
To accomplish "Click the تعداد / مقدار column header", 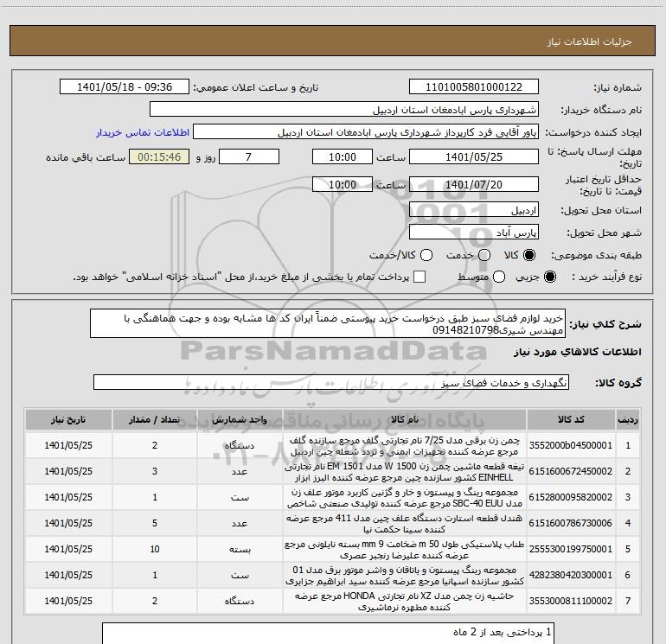I will point(155,419).
